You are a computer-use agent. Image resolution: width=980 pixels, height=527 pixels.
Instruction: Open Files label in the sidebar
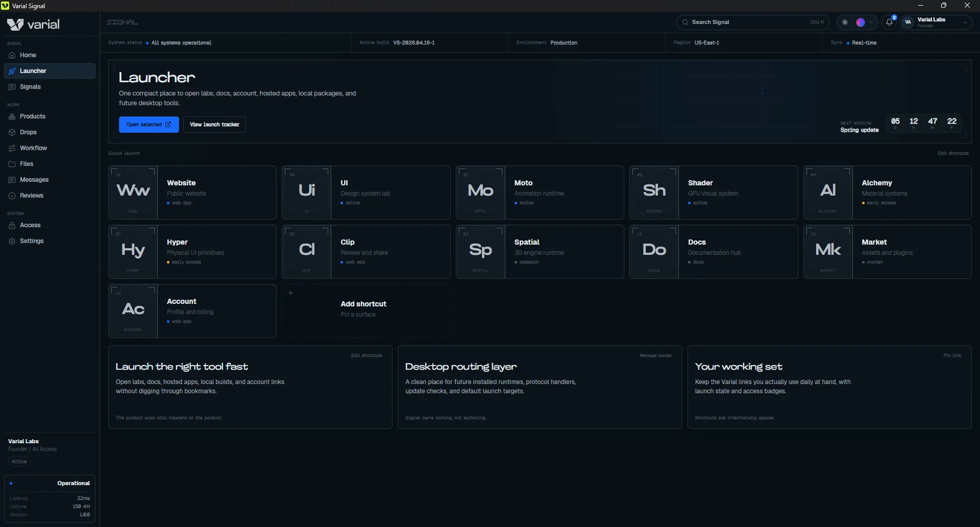[x=27, y=164]
